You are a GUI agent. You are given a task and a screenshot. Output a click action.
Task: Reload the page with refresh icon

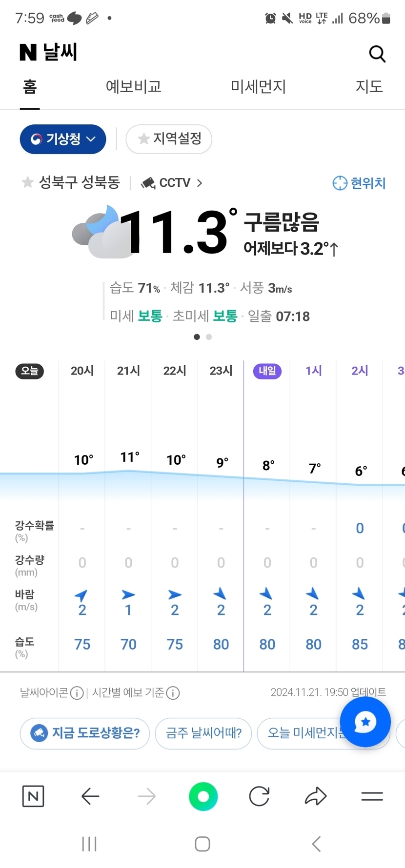[x=259, y=796]
